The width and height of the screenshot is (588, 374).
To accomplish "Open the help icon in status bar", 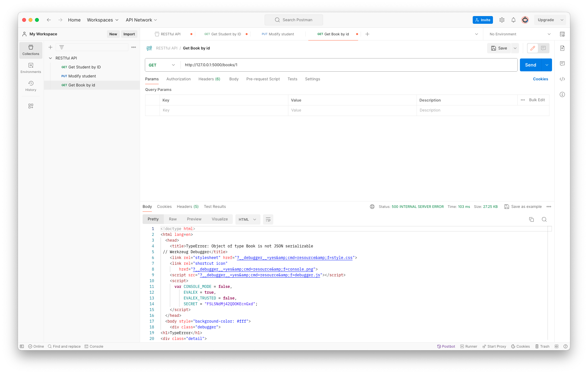I will click(x=565, y=346).
